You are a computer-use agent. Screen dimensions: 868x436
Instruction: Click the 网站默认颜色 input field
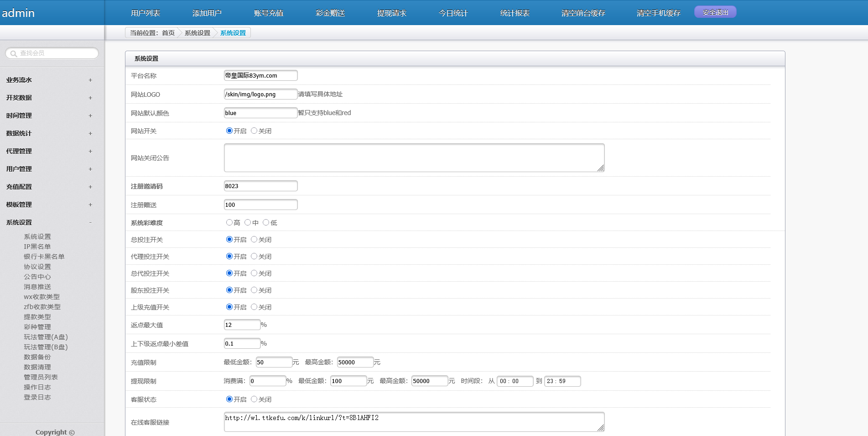[x=260, y=113]
